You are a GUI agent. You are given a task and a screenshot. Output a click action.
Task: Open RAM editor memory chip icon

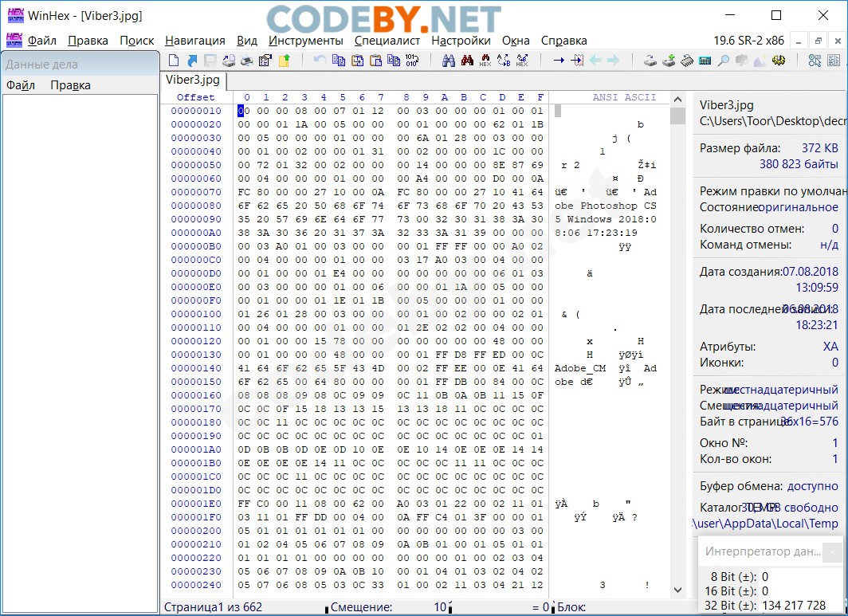[687, 60]
